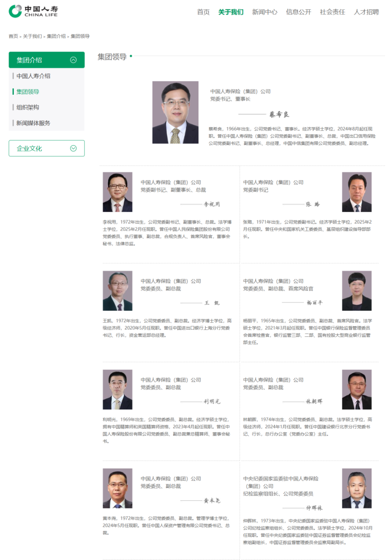
Task: Click the portrait photo of 李祝用
Action: [118, 192]
